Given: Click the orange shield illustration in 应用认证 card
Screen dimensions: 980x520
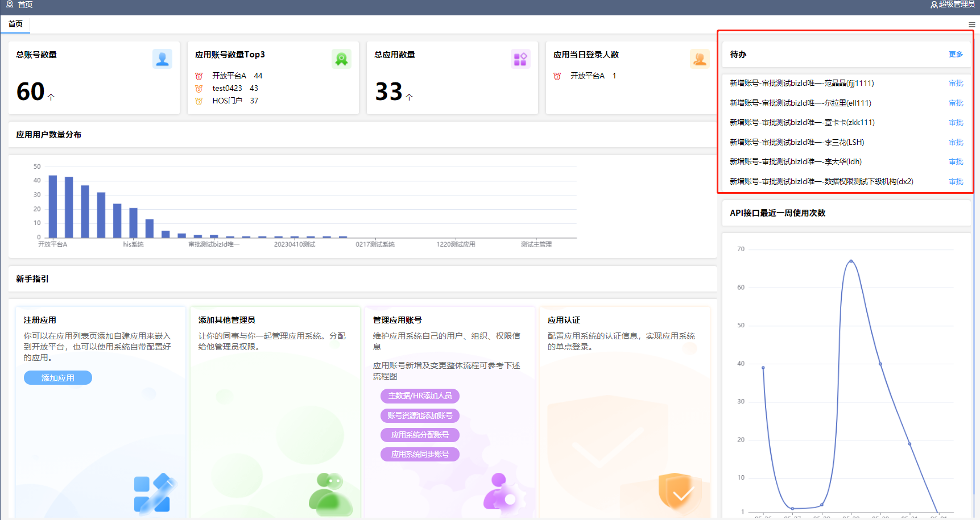Looking at the screenshot, I should 680,492.
